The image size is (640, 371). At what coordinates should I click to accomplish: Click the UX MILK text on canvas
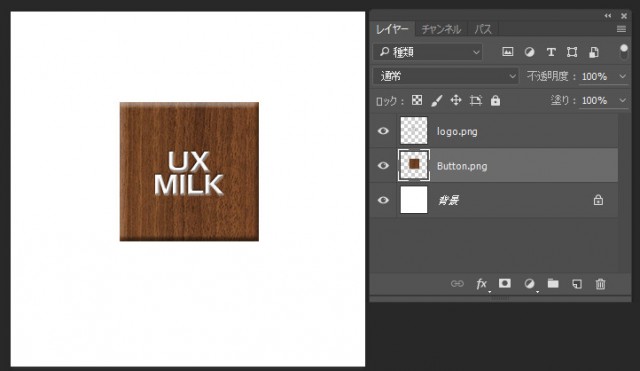(189, 173)
